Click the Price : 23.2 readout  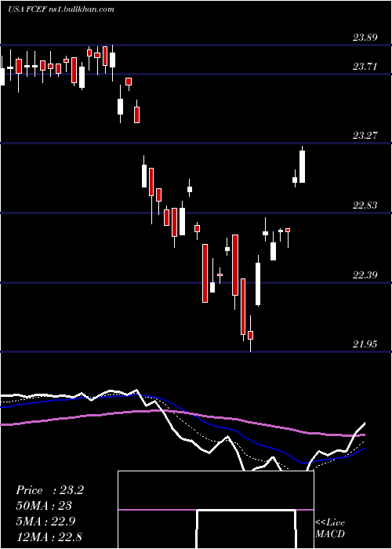coord(49,490)
